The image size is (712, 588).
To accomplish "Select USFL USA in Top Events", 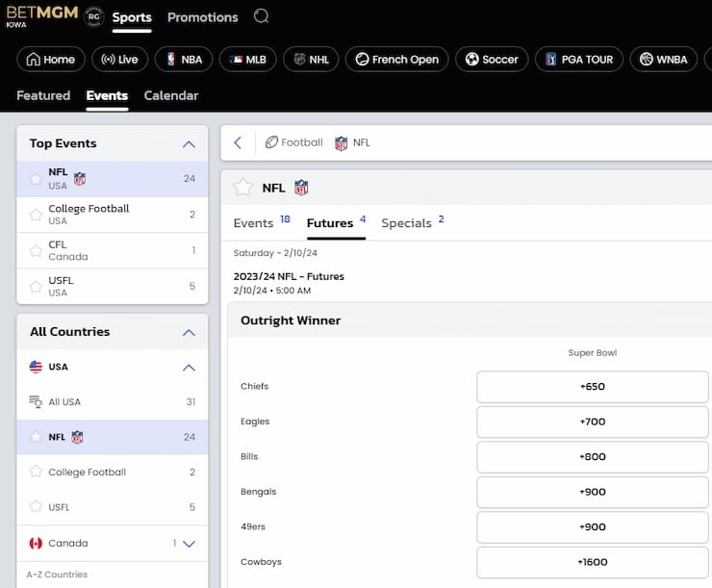I will 113,286.
